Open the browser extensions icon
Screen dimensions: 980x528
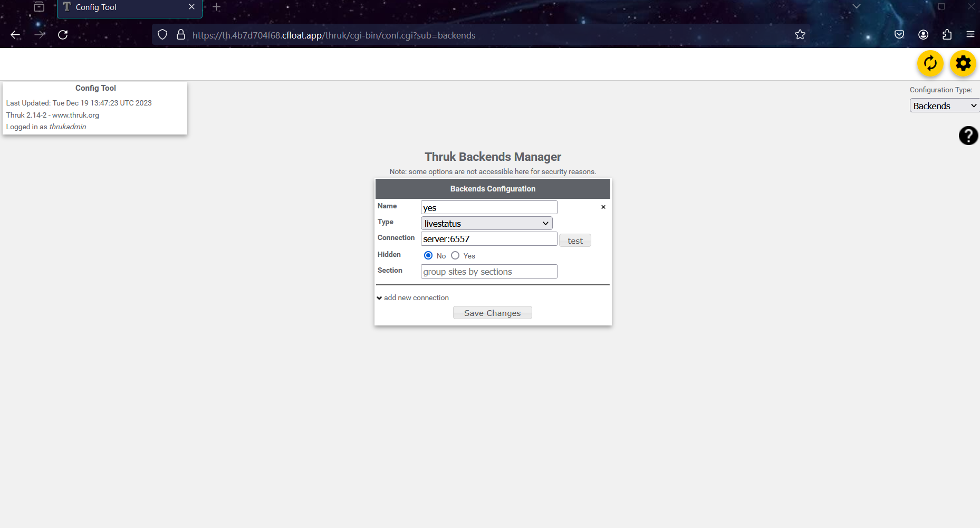[x=947, y=35]
